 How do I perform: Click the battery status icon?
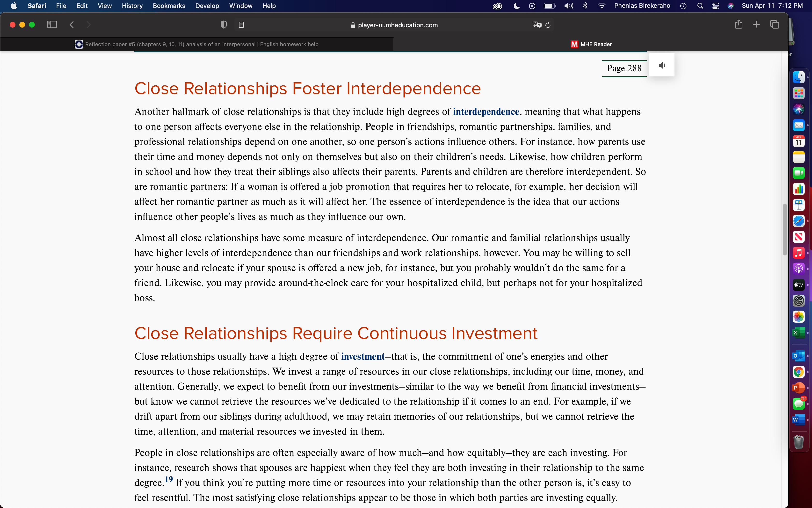click(550, 6)
